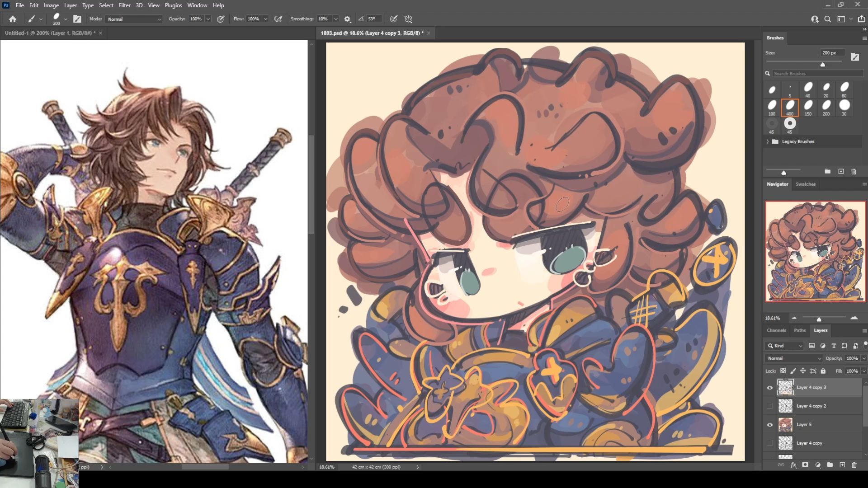This screenshot has width=868, height=488.
Task: Filter layers by pixel layers icon
Action: [811, 346]
